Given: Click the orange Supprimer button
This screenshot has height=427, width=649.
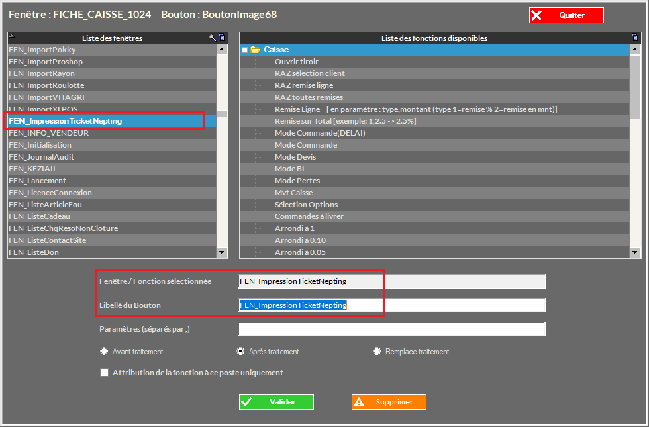Looking at the screenshot, I should 388,402.
